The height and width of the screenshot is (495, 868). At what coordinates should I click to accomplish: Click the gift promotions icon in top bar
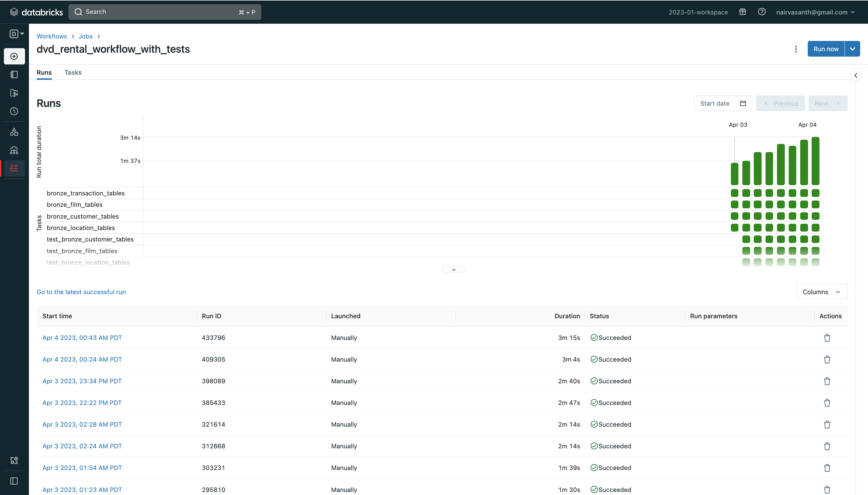pyautogui.click(x=743, y=11)
